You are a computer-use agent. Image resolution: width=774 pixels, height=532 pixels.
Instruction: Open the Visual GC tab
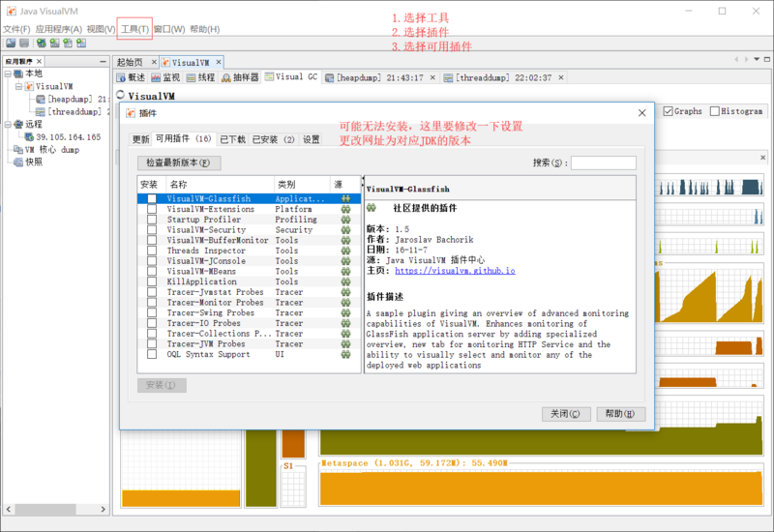pos(291,76)
